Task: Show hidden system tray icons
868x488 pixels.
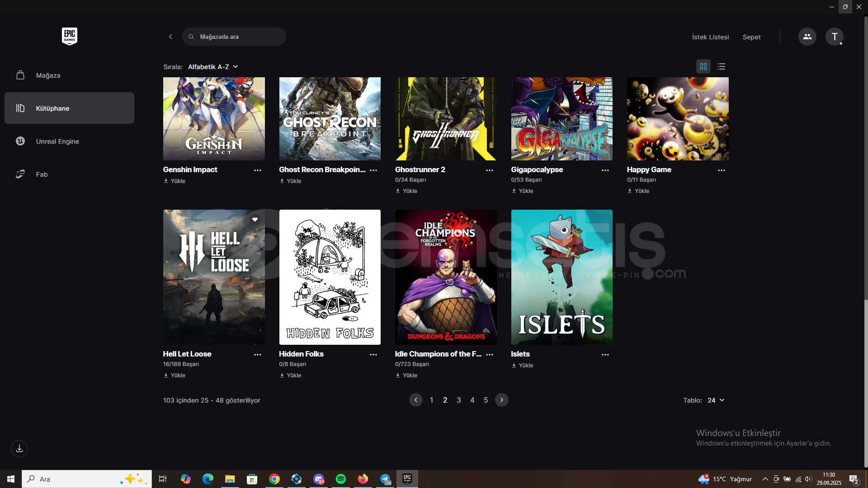Action: [765, 479]
